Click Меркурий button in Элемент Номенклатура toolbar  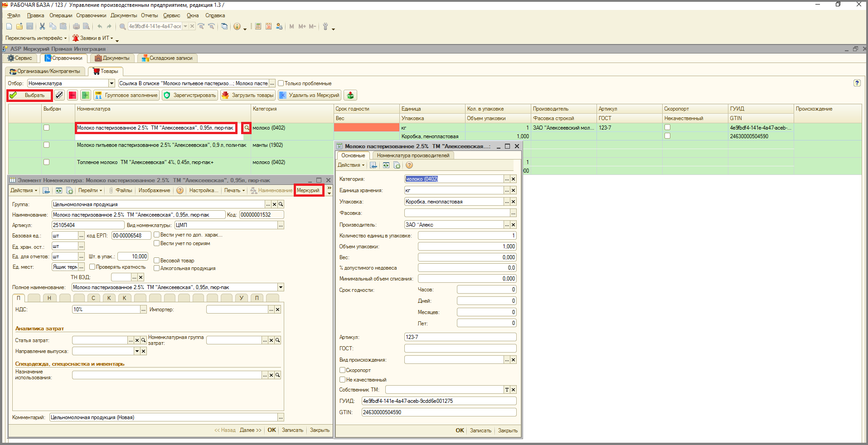pyautogui.click(x=309, y=190)
